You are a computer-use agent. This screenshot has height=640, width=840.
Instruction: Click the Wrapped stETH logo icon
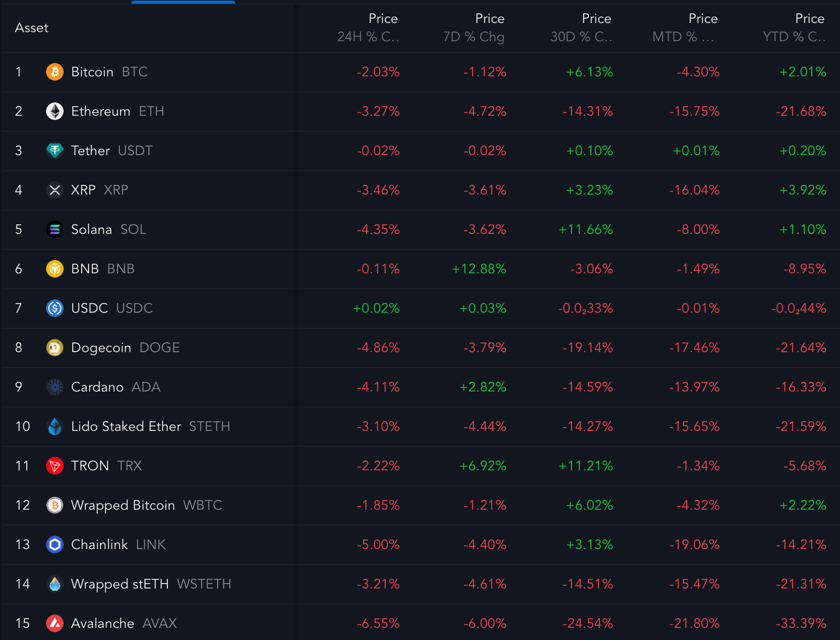tap(55, 584)
